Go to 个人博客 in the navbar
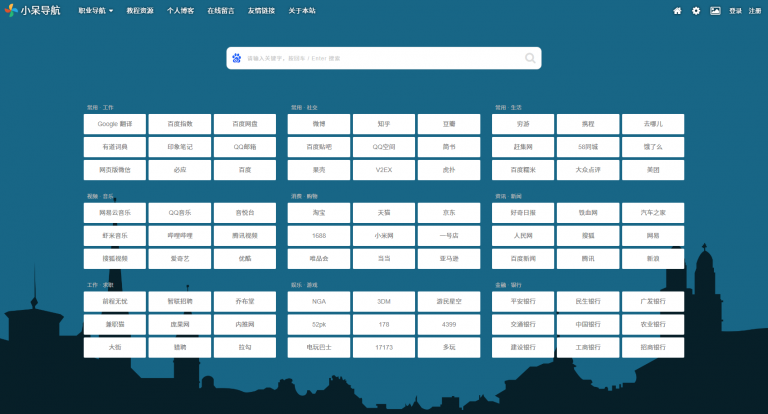 click(x=180, y=11)
